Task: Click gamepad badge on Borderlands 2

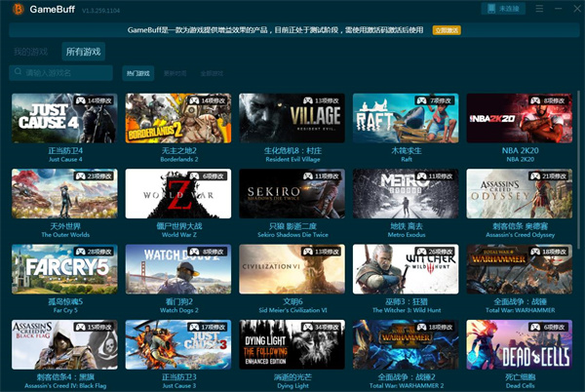Action: pyautogui.click(x=207, y=100)
